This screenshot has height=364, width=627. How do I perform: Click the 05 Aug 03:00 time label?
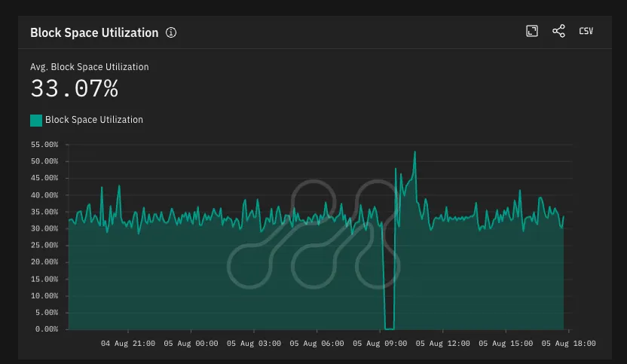[254, 344]
